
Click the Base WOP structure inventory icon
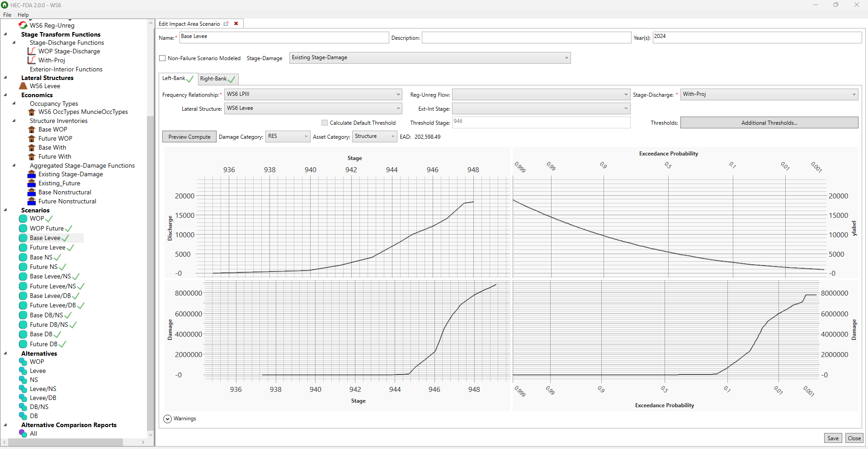coord(32,129)
